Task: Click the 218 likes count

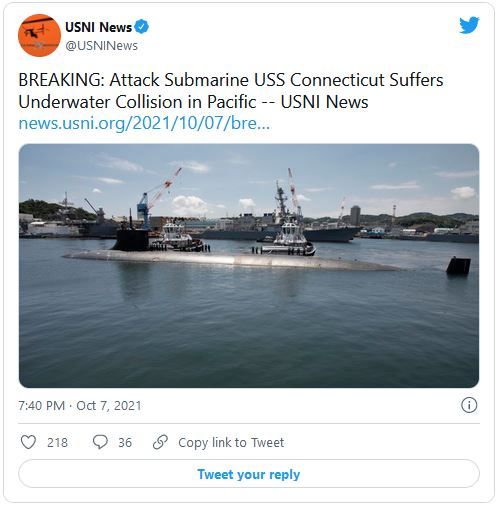Action: pos(57,442)
